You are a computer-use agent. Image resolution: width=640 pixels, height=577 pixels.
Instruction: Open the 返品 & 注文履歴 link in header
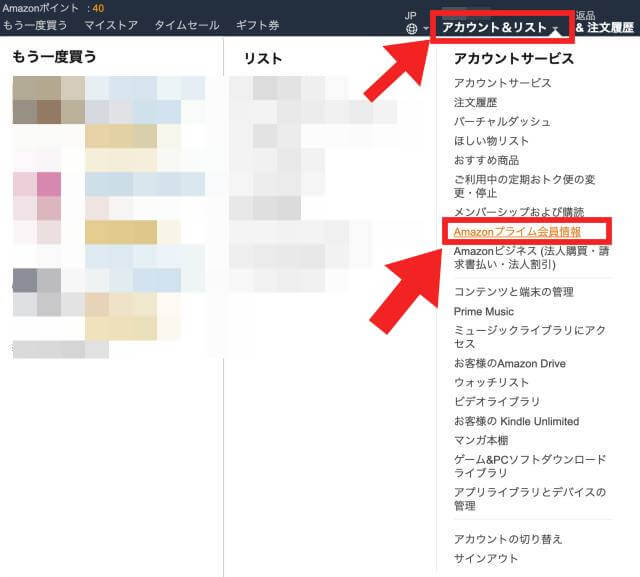605,22
